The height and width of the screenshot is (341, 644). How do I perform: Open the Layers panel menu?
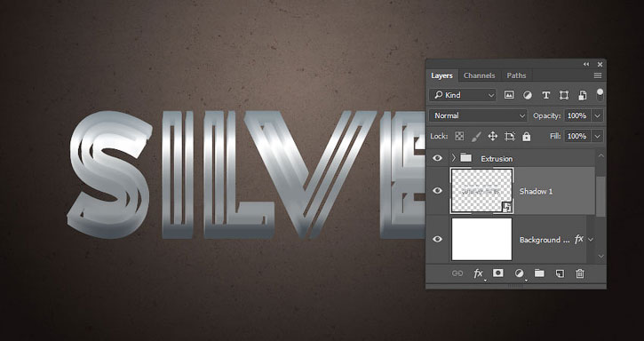(598, 75)
